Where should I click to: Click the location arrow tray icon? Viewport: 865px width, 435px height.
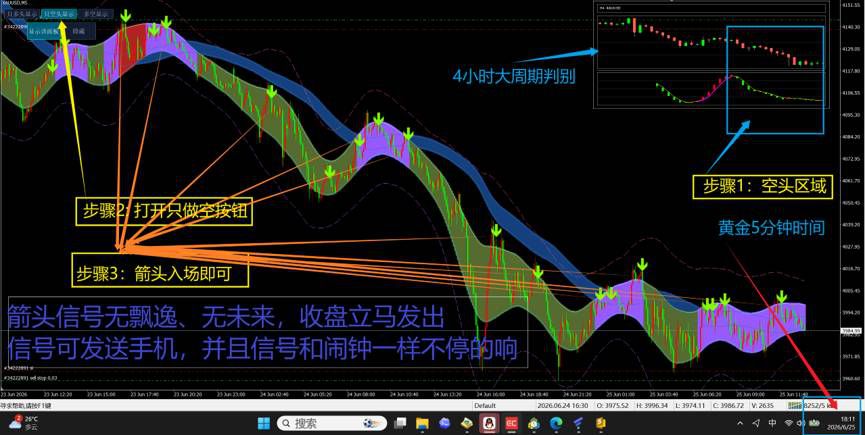coord(756,423)
